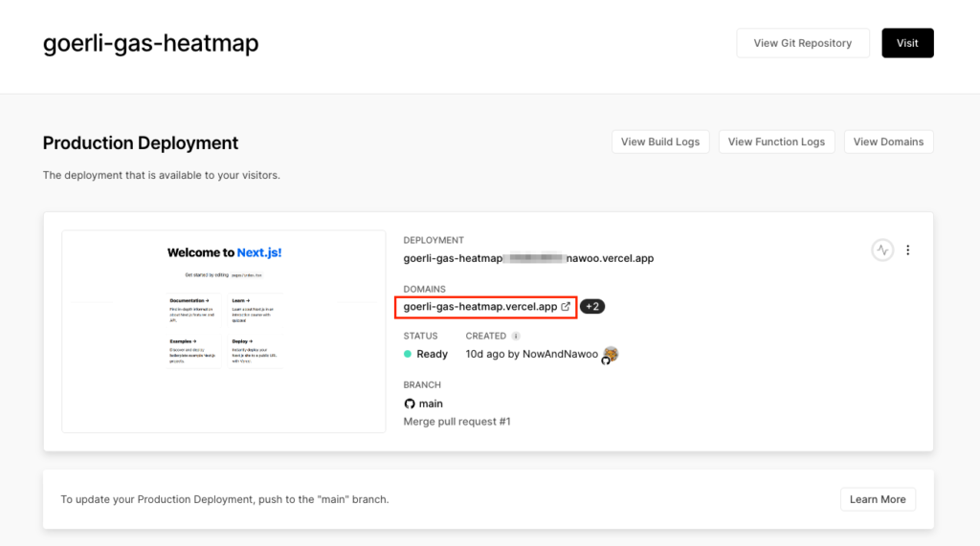Click the black Visit button
The height and width of the screenshot is (546, 980).
tap(907, 43)
